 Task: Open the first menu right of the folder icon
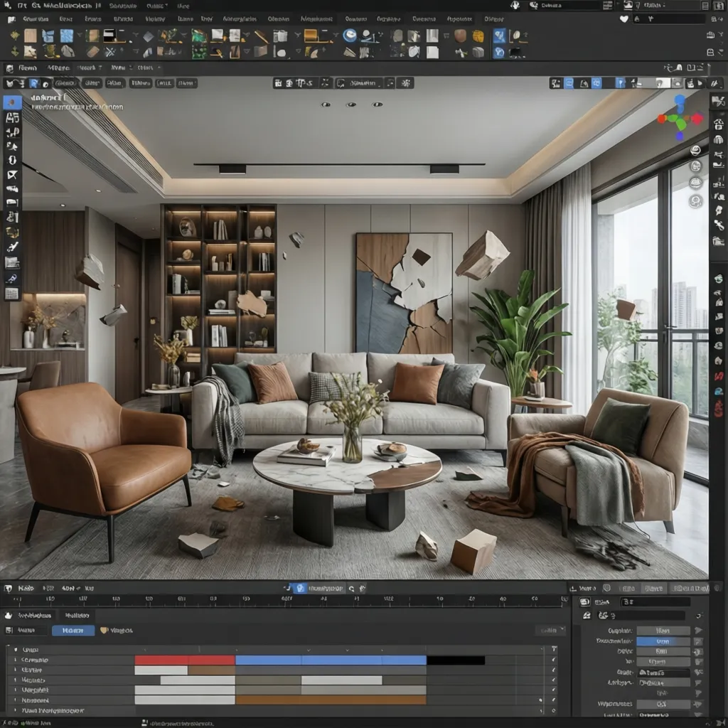click(36, 19)
